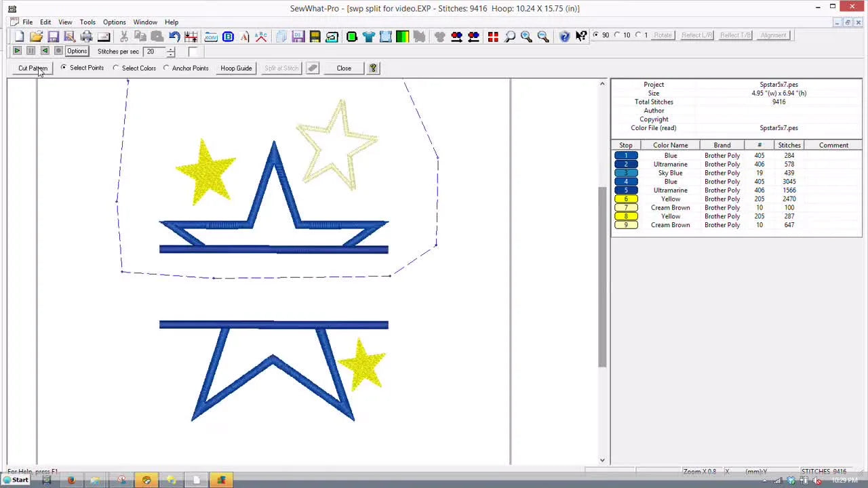Click the Color Name column header
This screenshot has width=868, height=488.
pyautogui.click(x=670, y=145)
